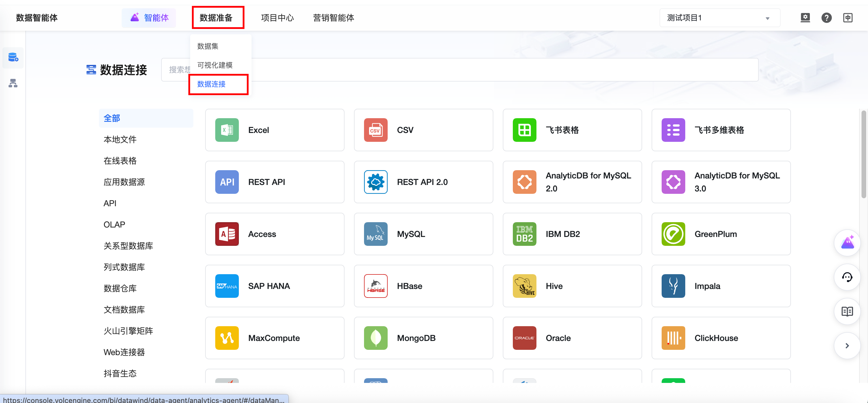Viewport: 868px width, 403px height.
Task: Expand the right floating panel chevron
Action: [x=847, y=346]
